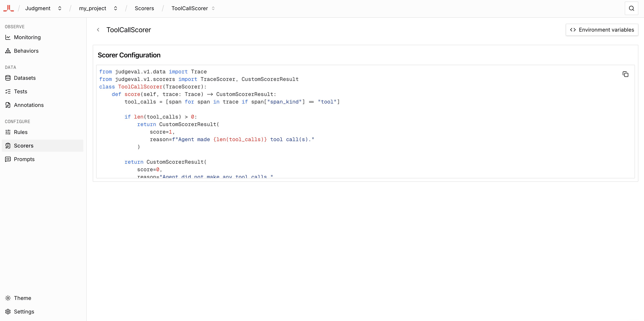Copy scorer code with the copy icon
The height and width of the screenshot is (321, 644).
point(625,74)
